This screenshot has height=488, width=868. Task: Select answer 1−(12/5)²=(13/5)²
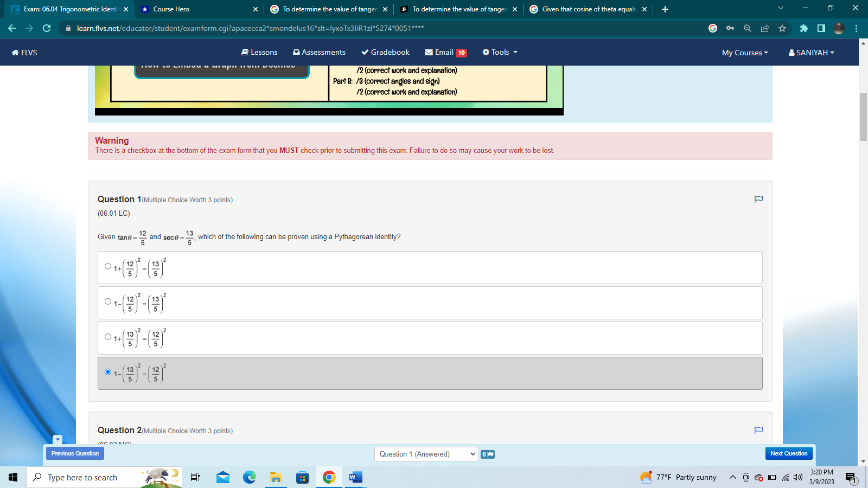coord(108,301)
